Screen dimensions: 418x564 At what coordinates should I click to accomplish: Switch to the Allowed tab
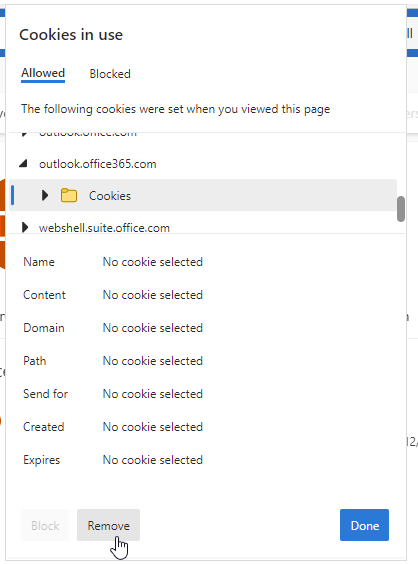(x=43, y=73)
